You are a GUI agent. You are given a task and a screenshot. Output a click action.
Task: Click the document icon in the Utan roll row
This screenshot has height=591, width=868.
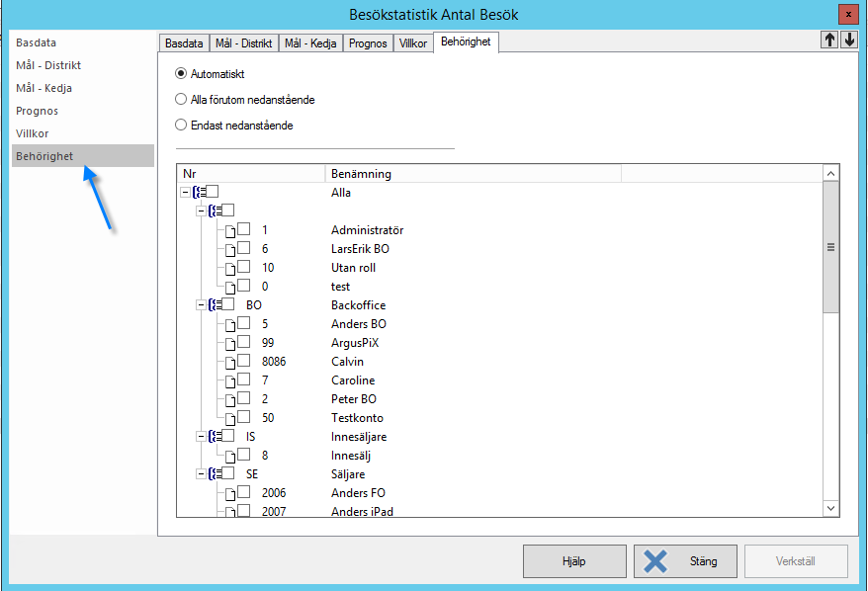tap(230, 269)
